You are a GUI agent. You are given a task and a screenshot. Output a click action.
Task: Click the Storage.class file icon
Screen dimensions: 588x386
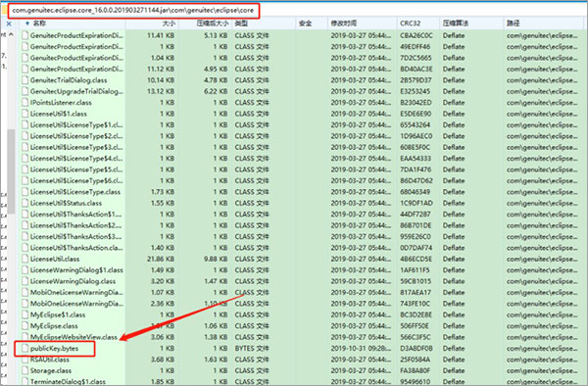[x=25, y=370]
